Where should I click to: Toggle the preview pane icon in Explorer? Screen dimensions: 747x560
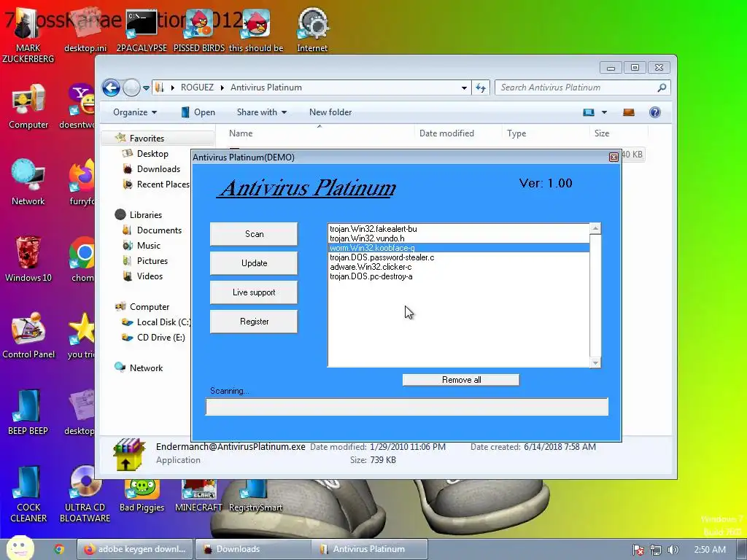point(629,112)
